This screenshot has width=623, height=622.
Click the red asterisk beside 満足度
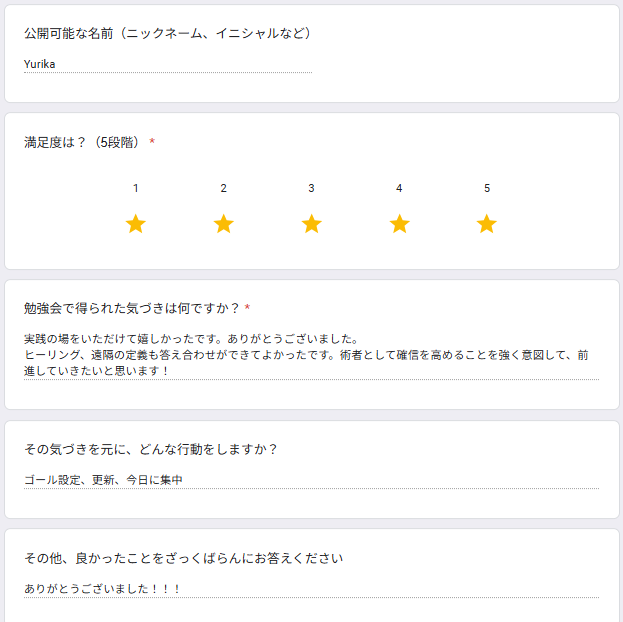[x=152, y=141]
